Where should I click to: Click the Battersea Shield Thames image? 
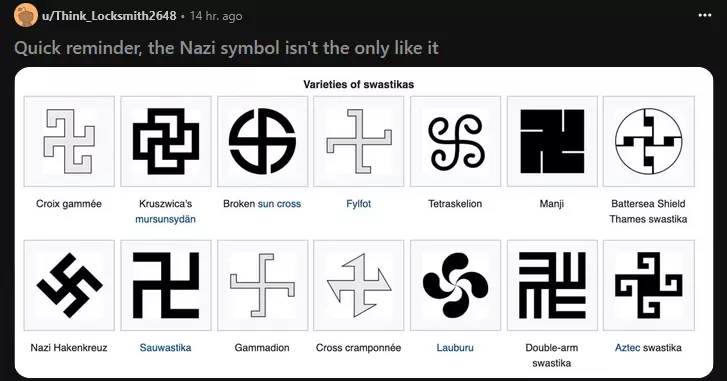click(649, 141)
